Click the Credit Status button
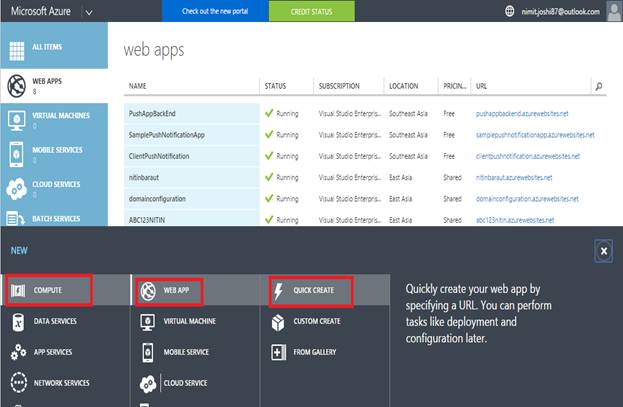This screenshot has height=407, width=623. [312, 11]
